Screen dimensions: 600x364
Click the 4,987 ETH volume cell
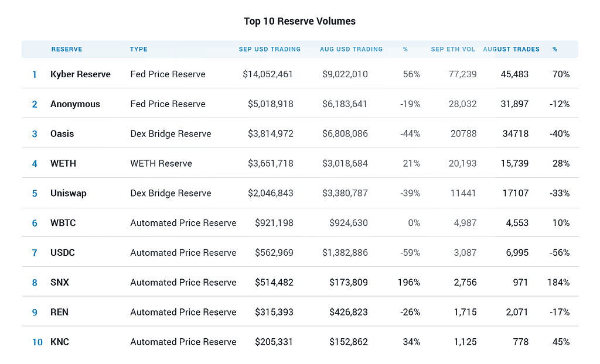[x=465, y=223]
